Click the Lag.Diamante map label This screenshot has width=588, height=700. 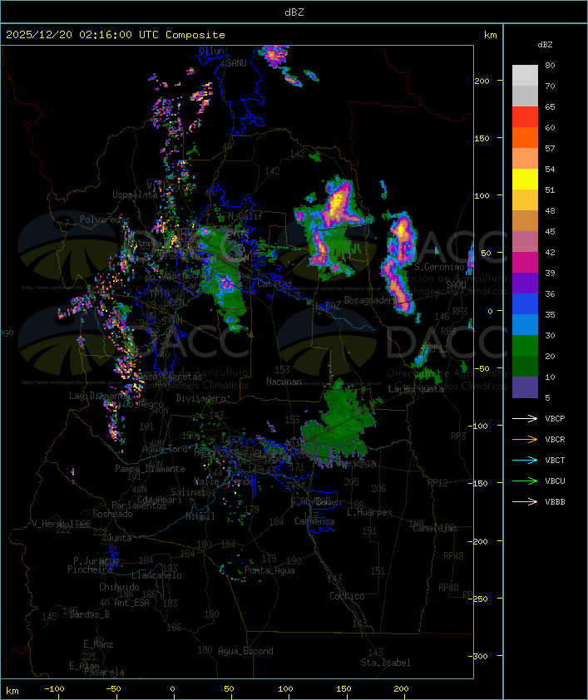point(99,396)
